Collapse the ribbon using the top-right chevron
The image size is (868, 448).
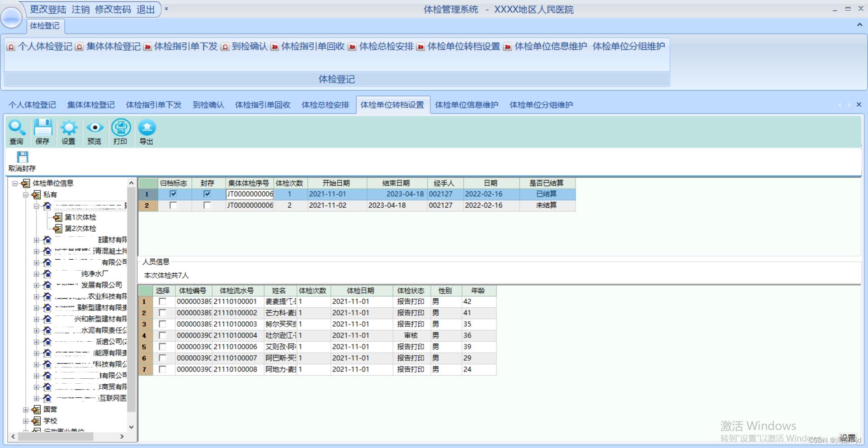(859, 25)
